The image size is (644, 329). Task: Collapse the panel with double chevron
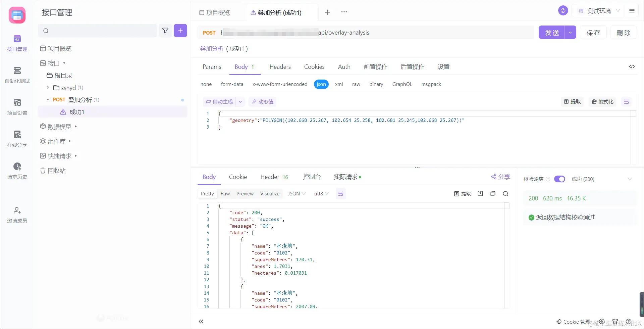[x=201, y=322]
